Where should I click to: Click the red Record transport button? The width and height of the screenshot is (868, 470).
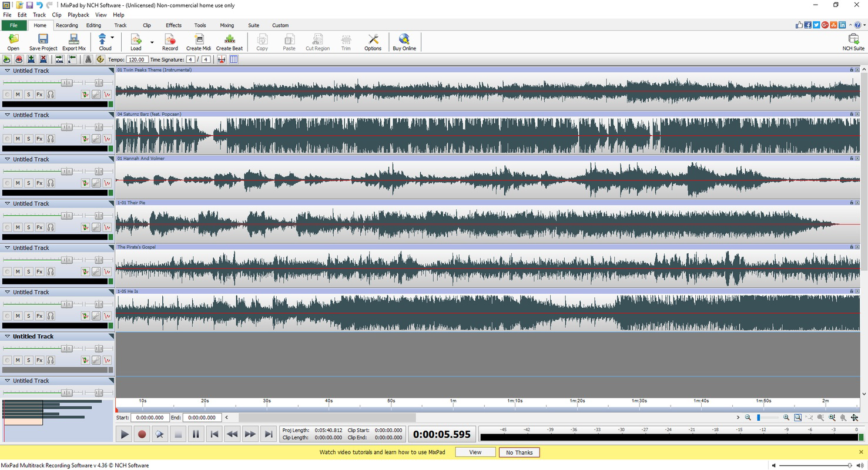142,434
